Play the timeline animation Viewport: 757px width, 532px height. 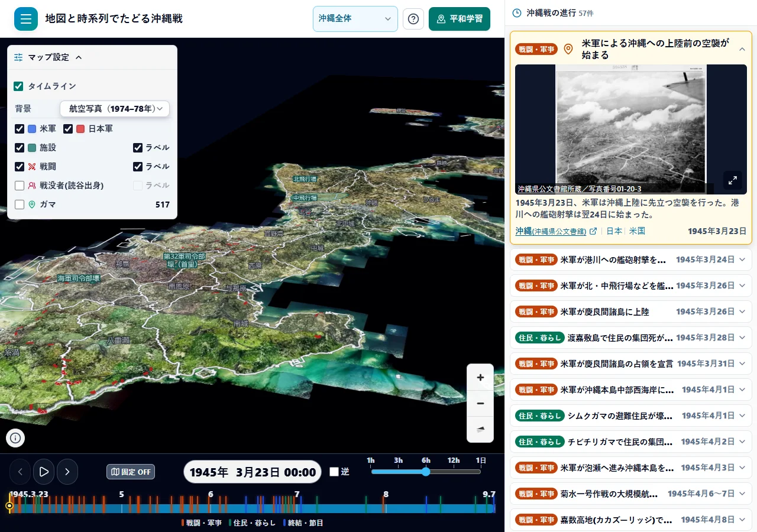click(x=44, y=472)
